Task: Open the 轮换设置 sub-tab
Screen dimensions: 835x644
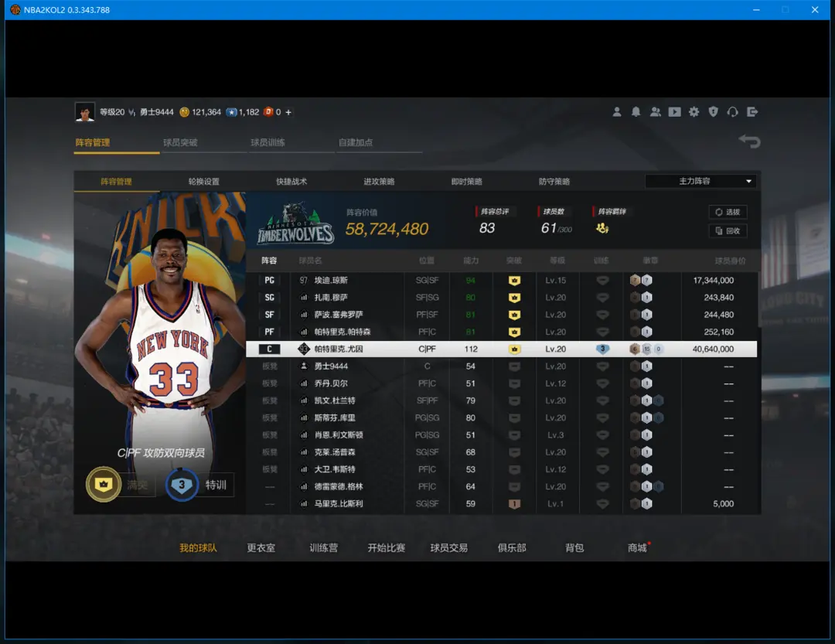Action: pos(204,182)
